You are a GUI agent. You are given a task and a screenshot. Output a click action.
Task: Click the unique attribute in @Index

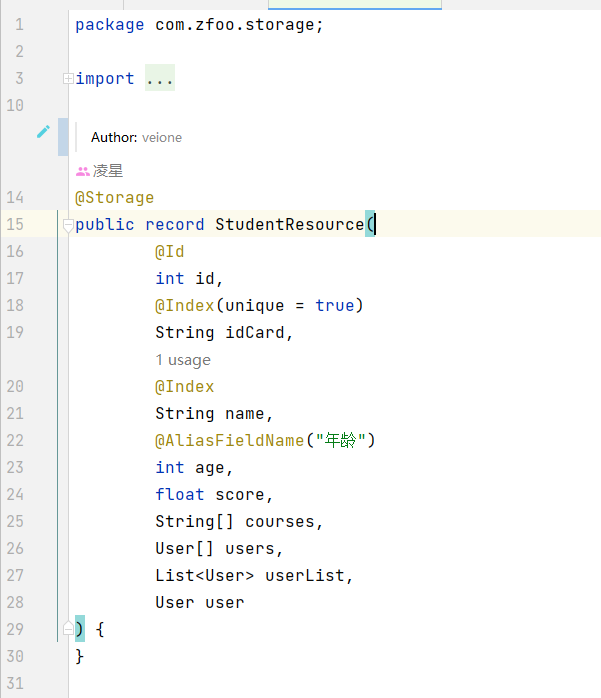(255, 306)
